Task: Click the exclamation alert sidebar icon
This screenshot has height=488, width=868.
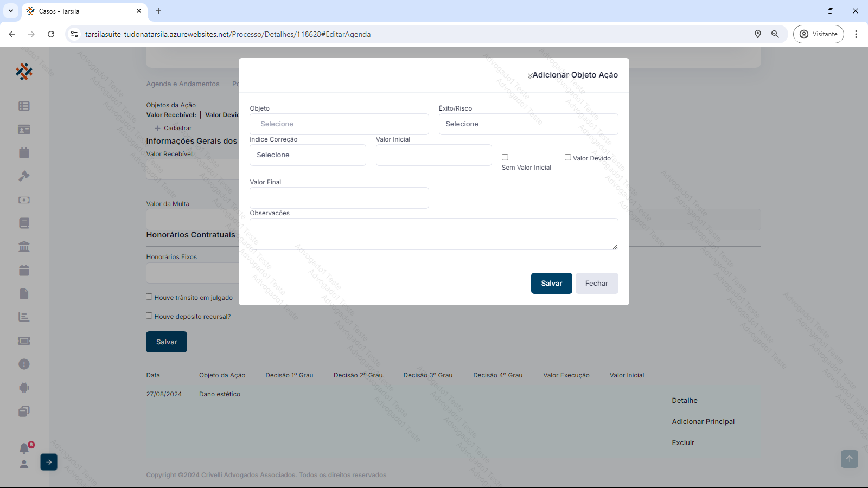Action: tap(24, 364)
